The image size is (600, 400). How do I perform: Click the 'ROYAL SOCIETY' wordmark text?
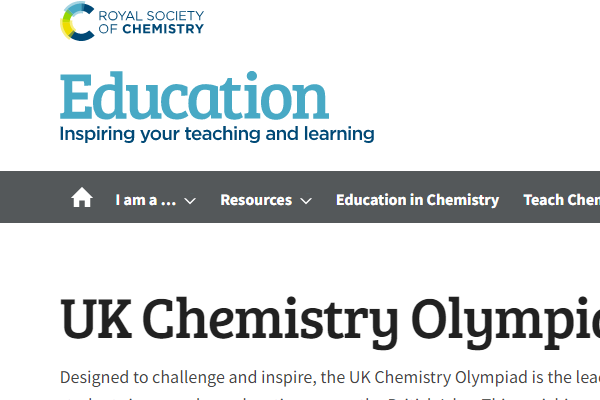click(151, 16)
